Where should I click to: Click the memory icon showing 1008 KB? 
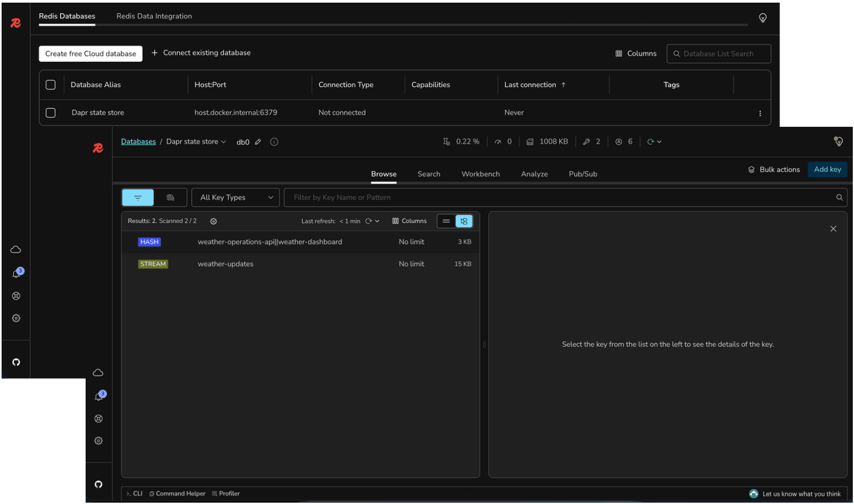pyautogui.click(x=530, y=142)
